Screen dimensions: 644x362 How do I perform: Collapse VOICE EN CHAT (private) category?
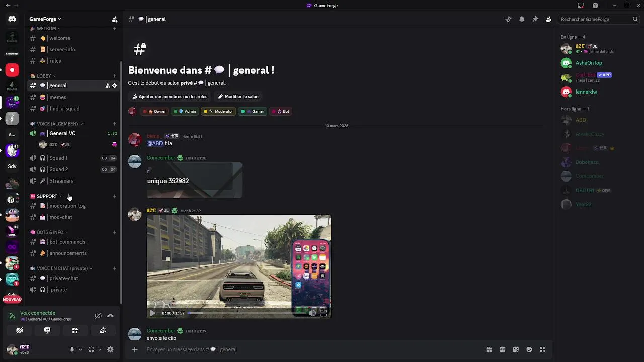coord(61,268)
